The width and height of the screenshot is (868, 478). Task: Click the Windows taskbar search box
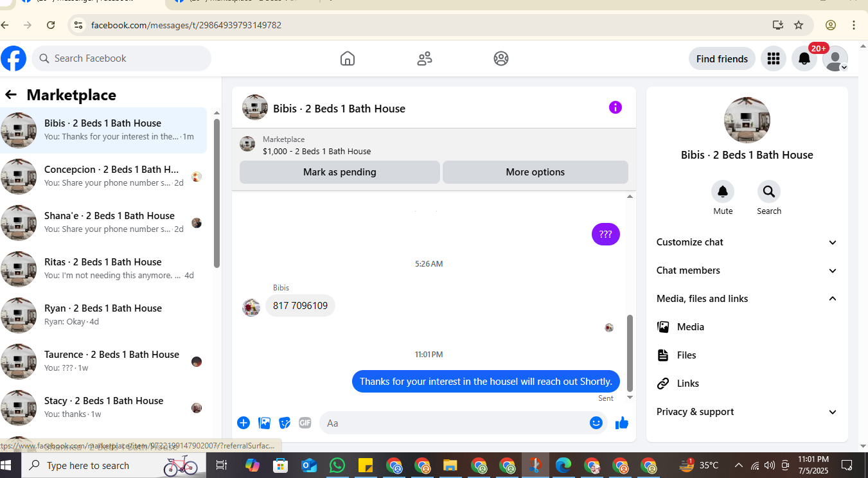click(113, 465)
